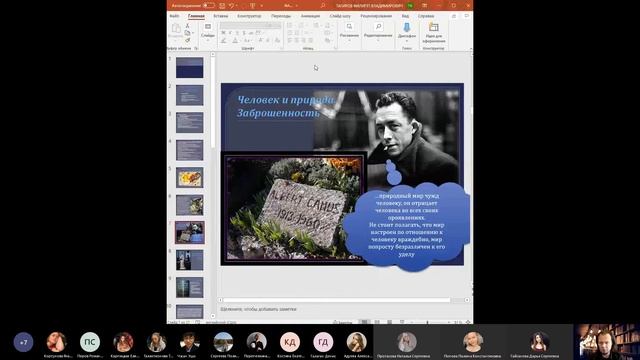Click the Comments icon at ribbon right
640x360 pixels.
(467, 16)
